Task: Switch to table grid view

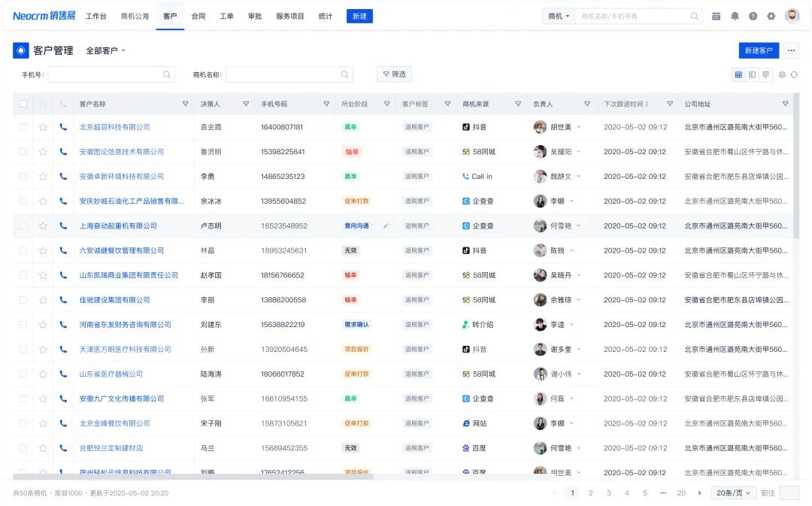Action: [738, 74]
